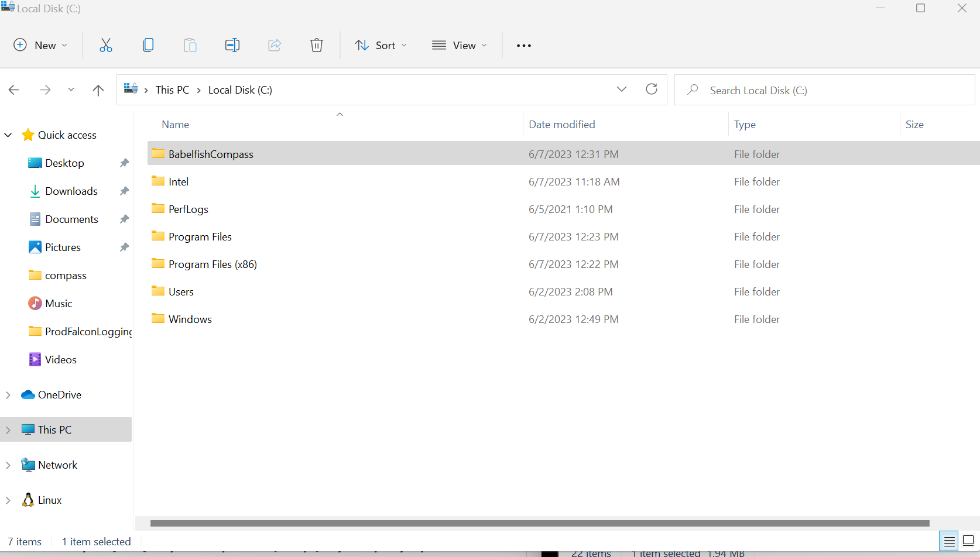Open the See more ellipsis menu
The height and width of the screenshot is (557, 980).
[524, 46]
